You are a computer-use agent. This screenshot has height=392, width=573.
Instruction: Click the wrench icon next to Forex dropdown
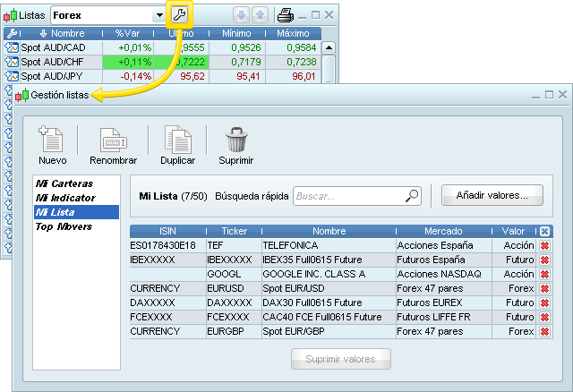[179, 15]
